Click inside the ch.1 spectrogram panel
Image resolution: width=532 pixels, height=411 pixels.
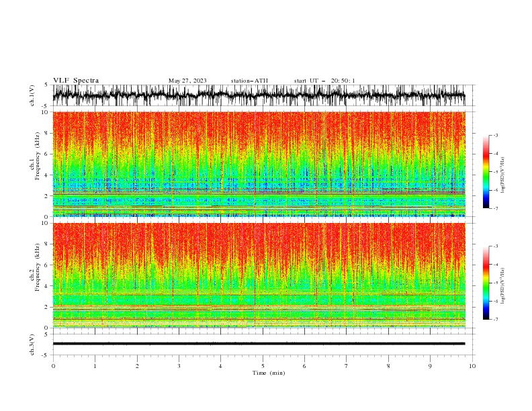point(259,164)
